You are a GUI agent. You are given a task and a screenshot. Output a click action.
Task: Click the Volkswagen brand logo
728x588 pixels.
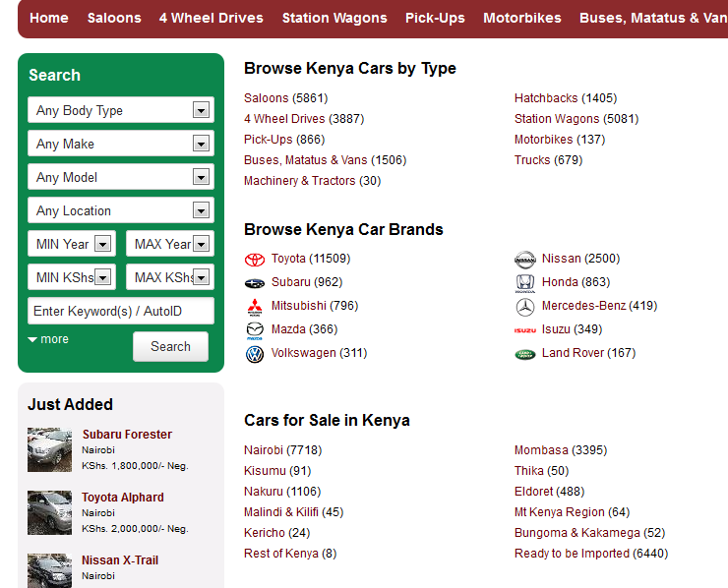tap(255, 354)
